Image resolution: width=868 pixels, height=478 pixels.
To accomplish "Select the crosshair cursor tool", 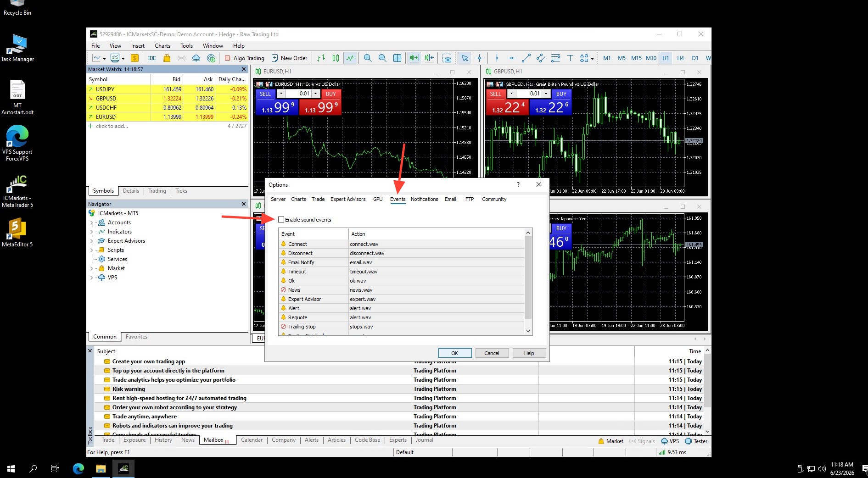I will tap(479, 58).
